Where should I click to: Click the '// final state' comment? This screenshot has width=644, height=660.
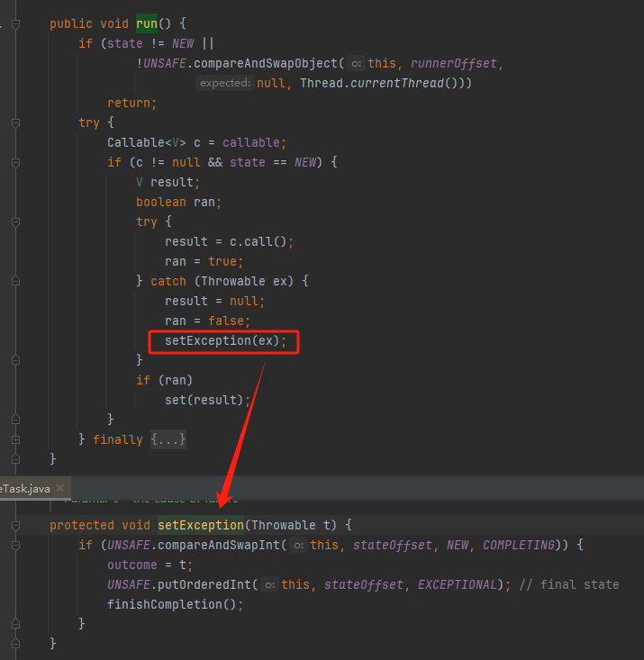(x=569, y=584)
